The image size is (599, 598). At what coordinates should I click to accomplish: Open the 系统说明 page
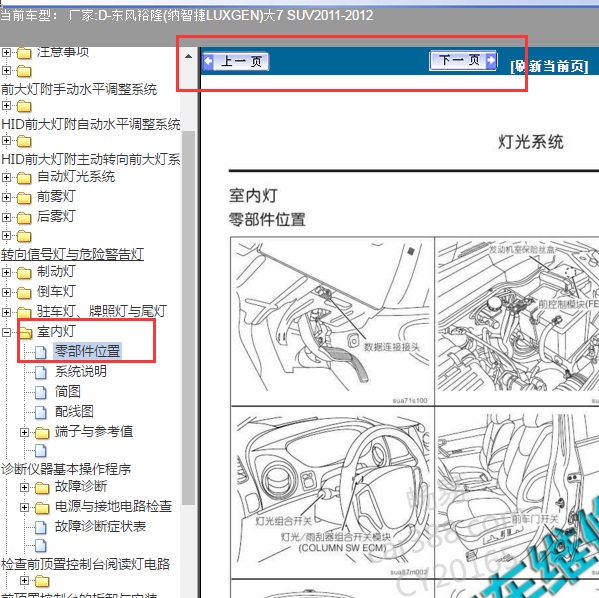click(81, 371)
